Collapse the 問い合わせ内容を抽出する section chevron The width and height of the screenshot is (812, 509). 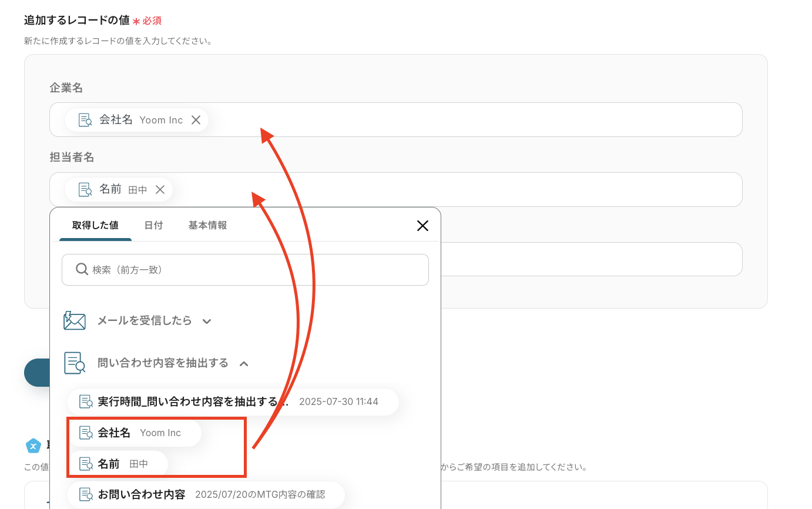[x=244, y=364]
